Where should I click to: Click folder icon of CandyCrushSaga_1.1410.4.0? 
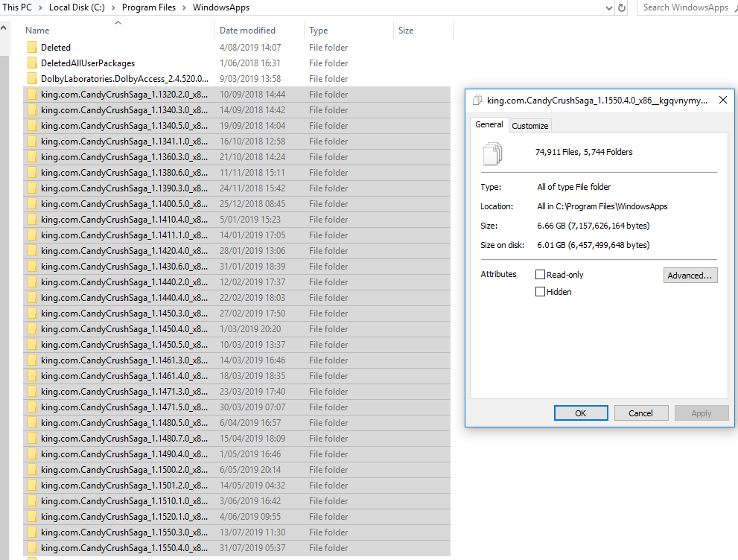pyautogui.click(x=32, y=219)
